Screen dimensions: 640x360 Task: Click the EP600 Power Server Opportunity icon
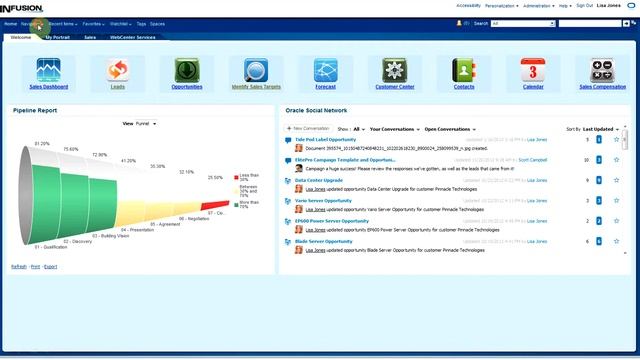(x=288, y=221)
